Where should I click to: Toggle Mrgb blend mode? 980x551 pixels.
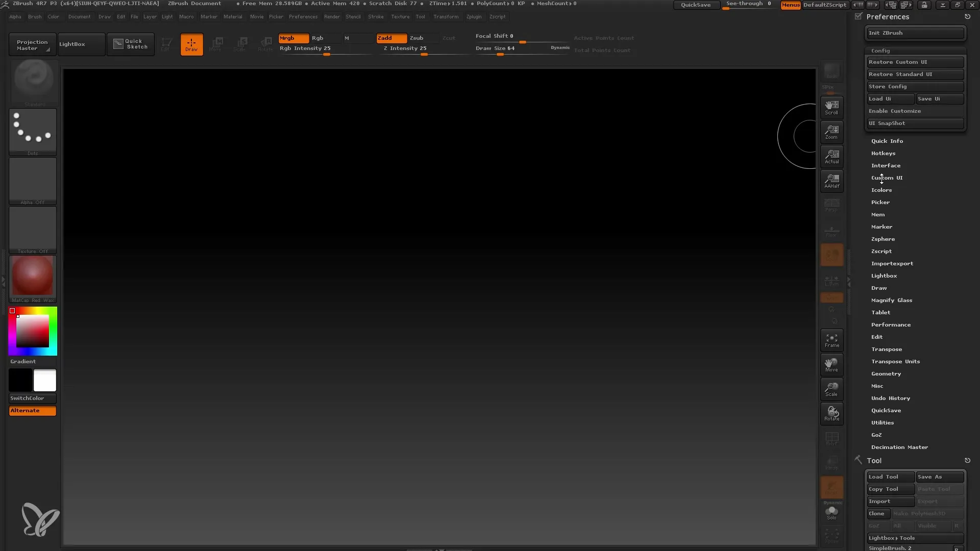(x=292, y=38)
